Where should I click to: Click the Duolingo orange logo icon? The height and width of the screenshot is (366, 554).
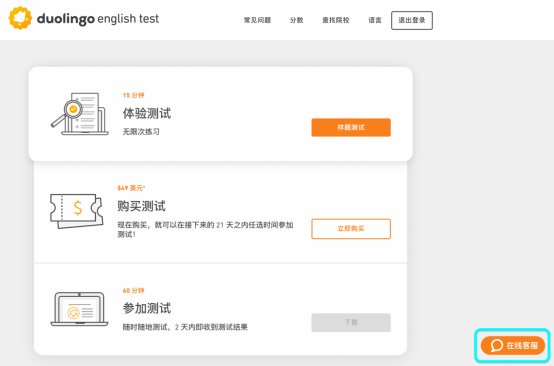[20, 18]
